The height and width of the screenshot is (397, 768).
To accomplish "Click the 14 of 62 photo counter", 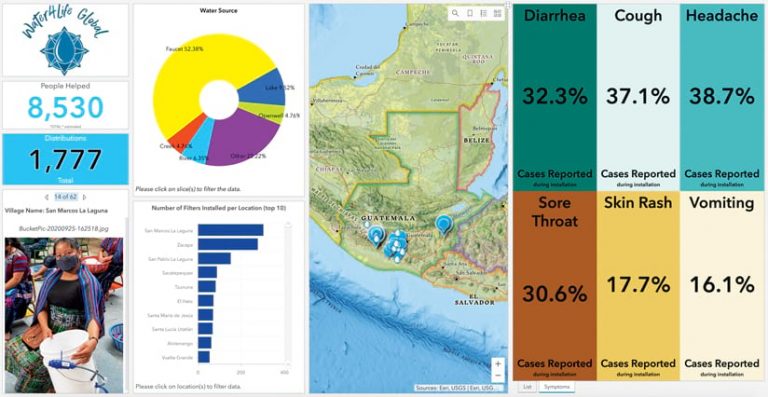I will 65,197.
